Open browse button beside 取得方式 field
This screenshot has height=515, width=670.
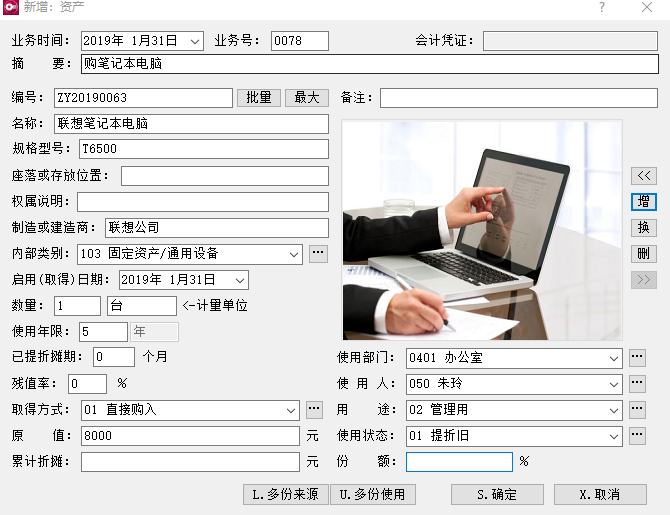[314, 410]
